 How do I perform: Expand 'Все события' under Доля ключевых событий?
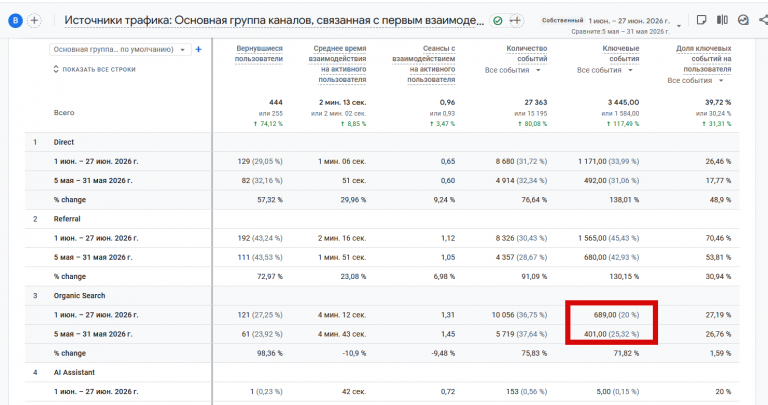(x=696, y=80)
